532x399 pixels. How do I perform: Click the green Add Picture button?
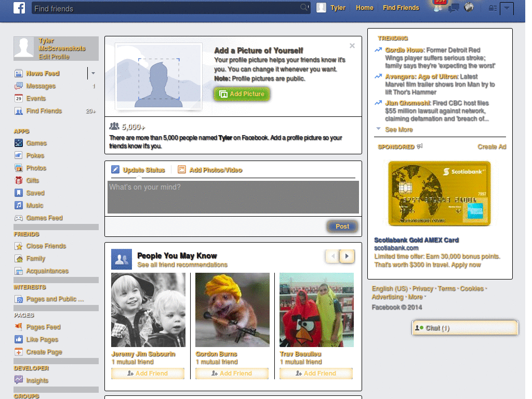(x=242, y=94)
